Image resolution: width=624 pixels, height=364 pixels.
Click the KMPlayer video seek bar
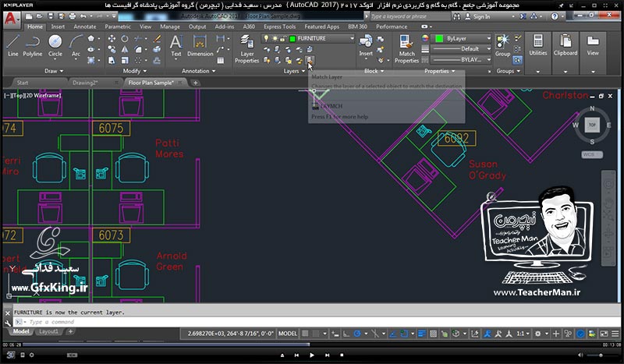click(x=312, y=345)
